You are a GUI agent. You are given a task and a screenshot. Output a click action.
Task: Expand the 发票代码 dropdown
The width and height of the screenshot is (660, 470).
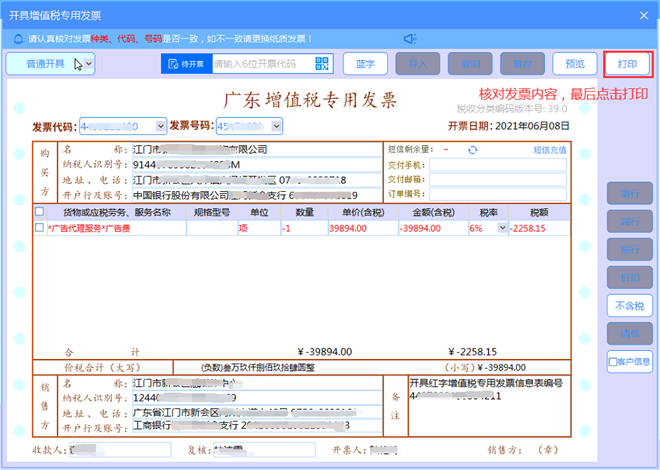click(x=160, y=126)
